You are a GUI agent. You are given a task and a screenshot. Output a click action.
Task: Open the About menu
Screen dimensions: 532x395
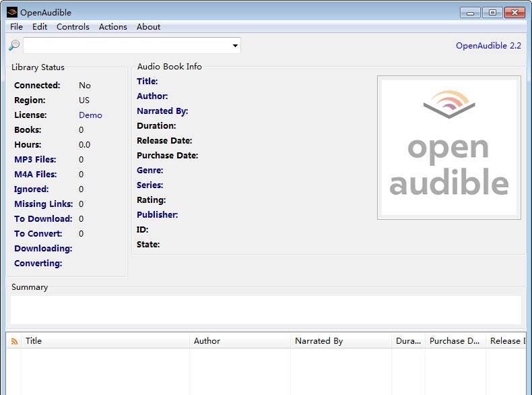click(x=148, y=27)
